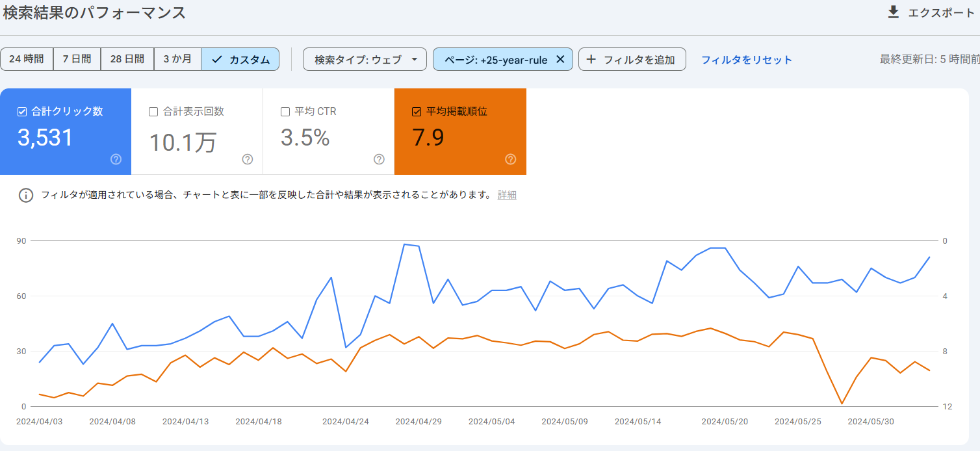Click the フィルタをリセット link
This screenshot has height=451, width=980.
746,59
